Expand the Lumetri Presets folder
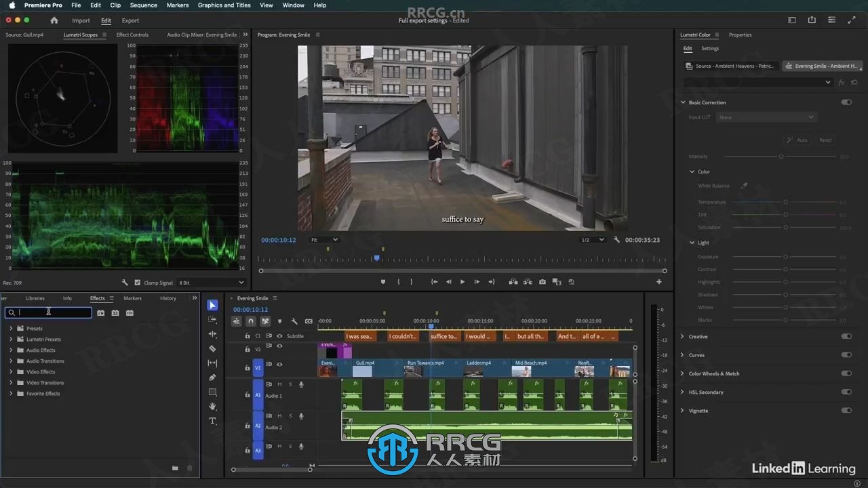Image resolution: width=868 pixels, height=488 pixels. 11,340
